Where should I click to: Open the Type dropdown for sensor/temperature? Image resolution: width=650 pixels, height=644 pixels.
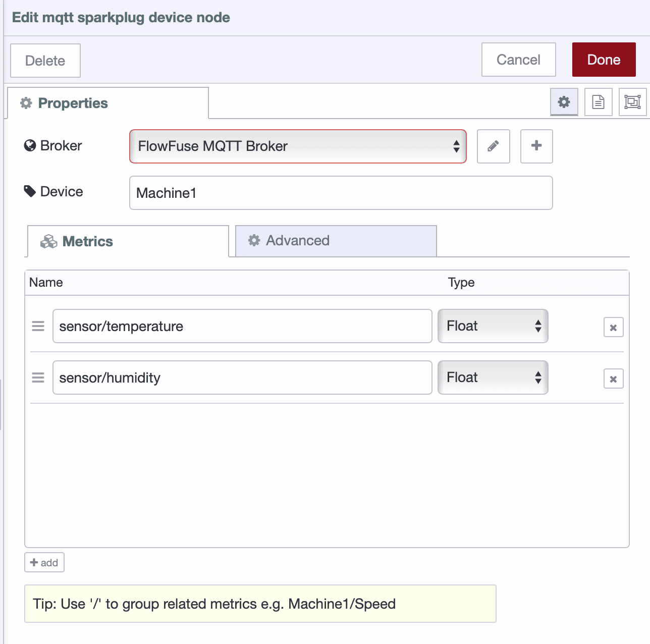[x=492, y=326]
